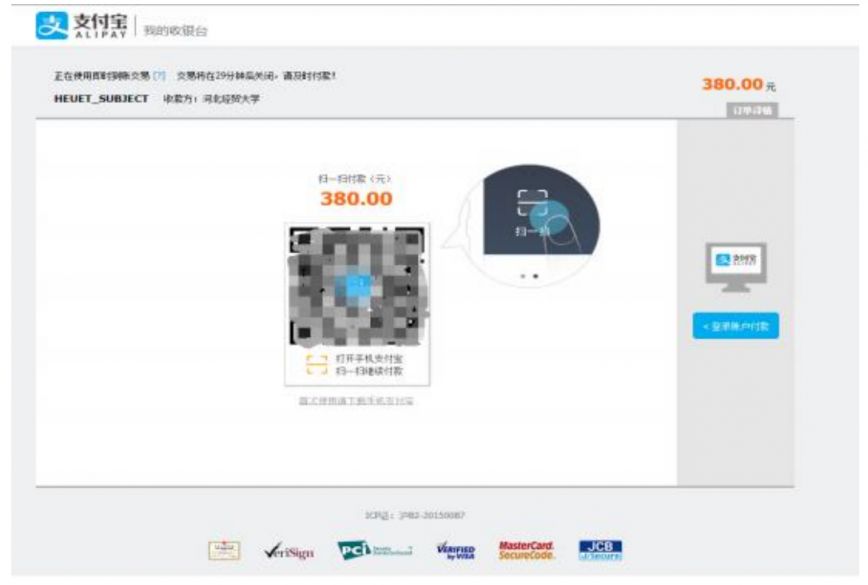Click the Alipay logo in header
This screenshot has width=868, height=585.
click(81, 25)
